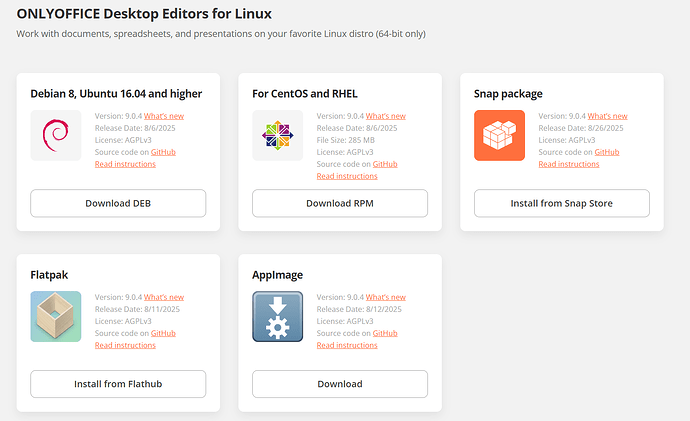
Task: Click the Debian swirl logo icon
Action: 56,136
